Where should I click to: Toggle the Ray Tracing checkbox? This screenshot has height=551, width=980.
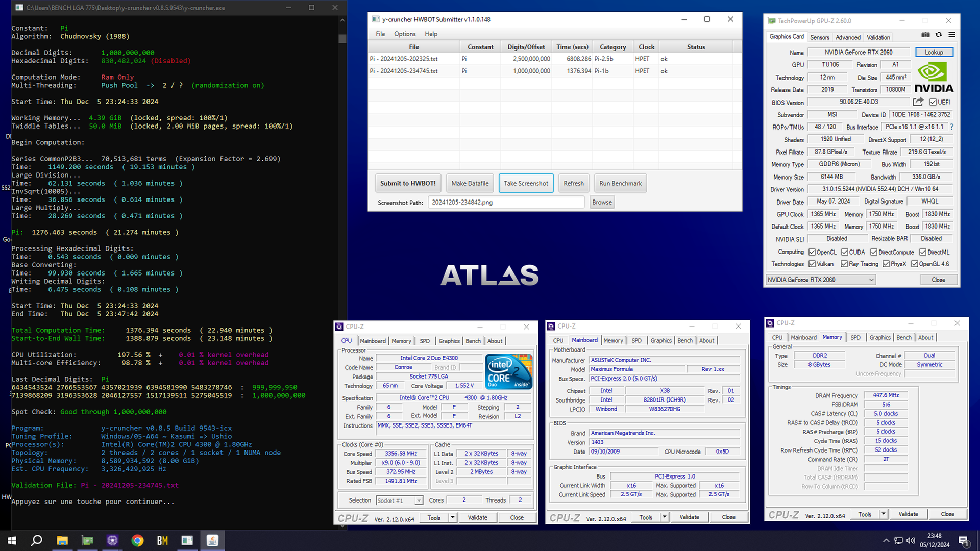pos(844,264)
